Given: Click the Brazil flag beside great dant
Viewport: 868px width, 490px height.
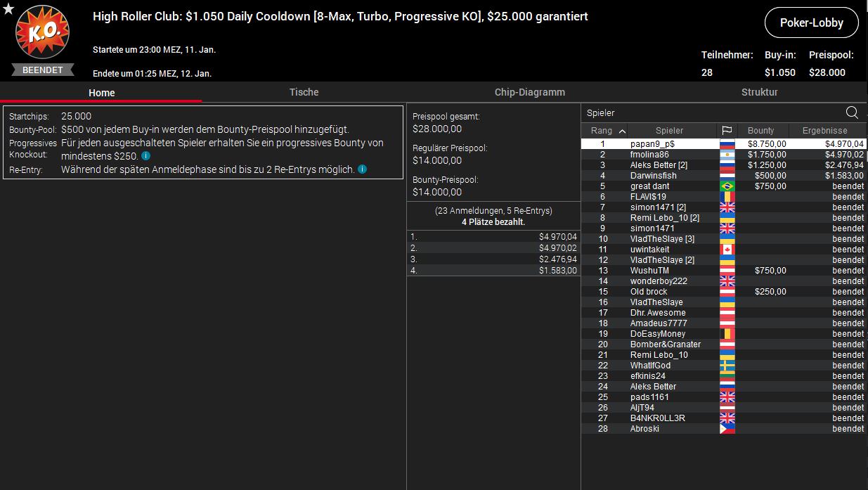Looking at the screenshot, I should pos(727,186).
